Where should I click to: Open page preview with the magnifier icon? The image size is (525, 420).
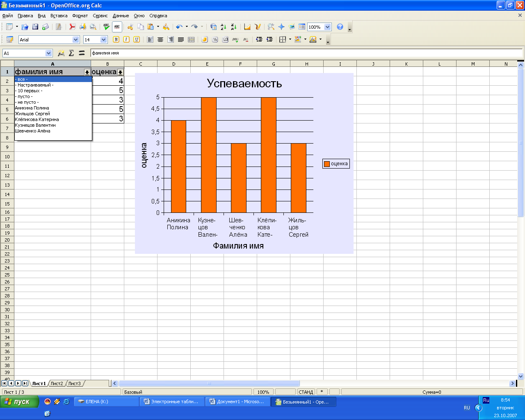point(93,27)
